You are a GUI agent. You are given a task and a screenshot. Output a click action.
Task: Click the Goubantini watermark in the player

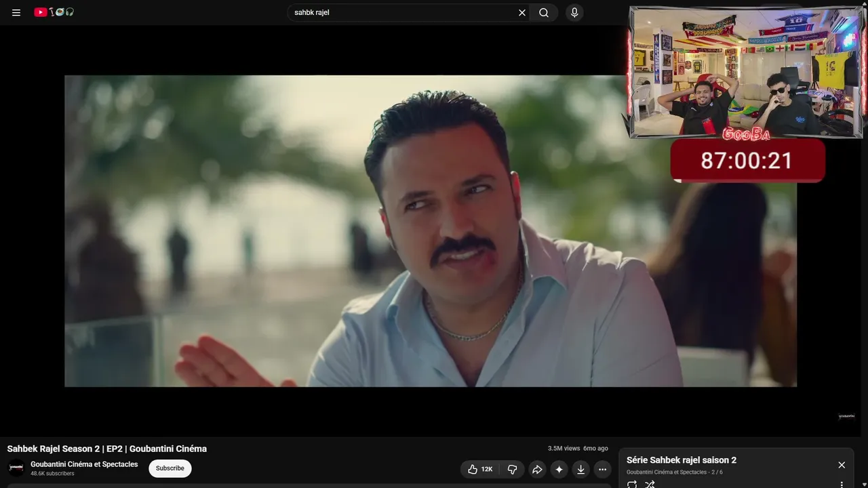click(846, 416)
